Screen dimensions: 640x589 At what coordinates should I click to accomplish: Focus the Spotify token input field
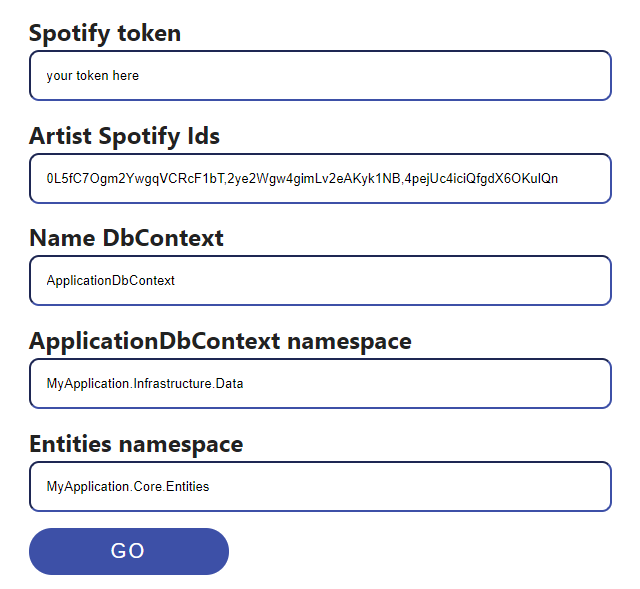point(320,76)
